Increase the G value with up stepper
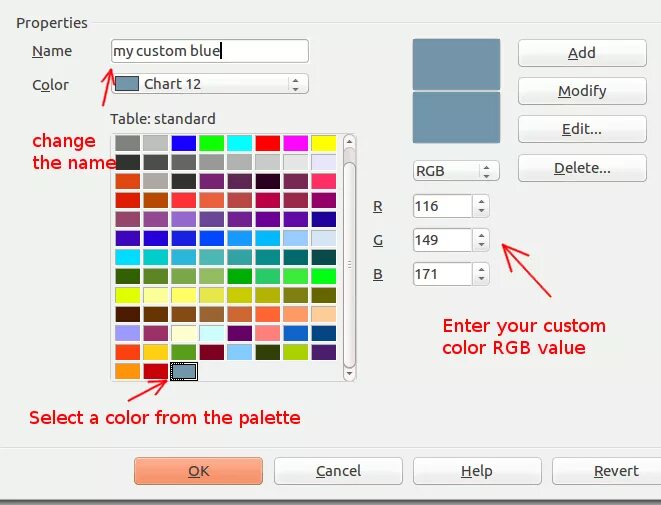The height and width of the screenshot is (505, 661). coord(481,235)
